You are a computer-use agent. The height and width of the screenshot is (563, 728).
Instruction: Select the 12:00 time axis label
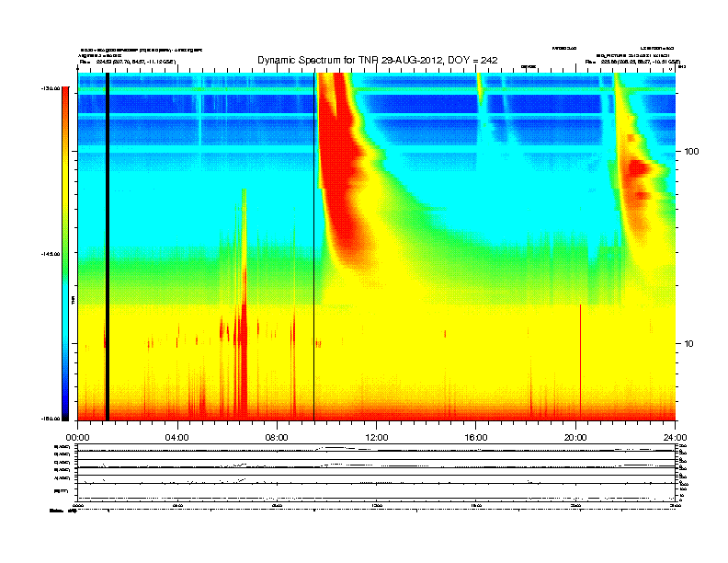click(x=377, y=438)
